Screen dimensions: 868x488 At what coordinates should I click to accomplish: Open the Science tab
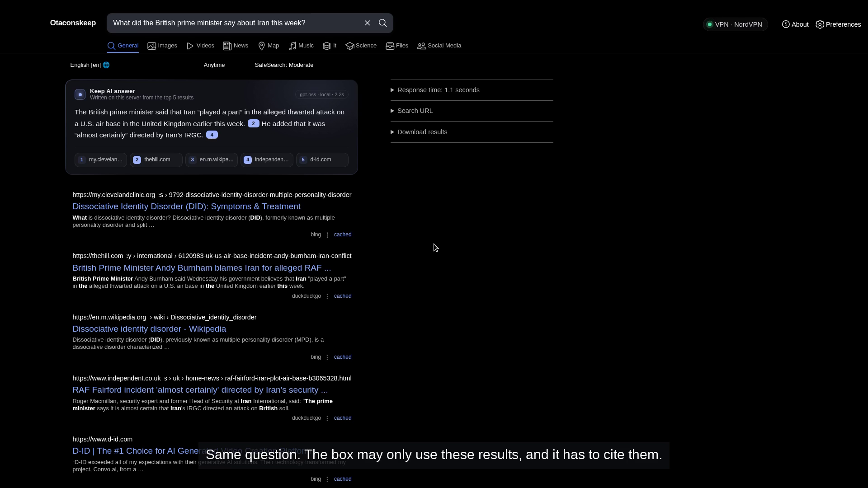coord(361,46)
